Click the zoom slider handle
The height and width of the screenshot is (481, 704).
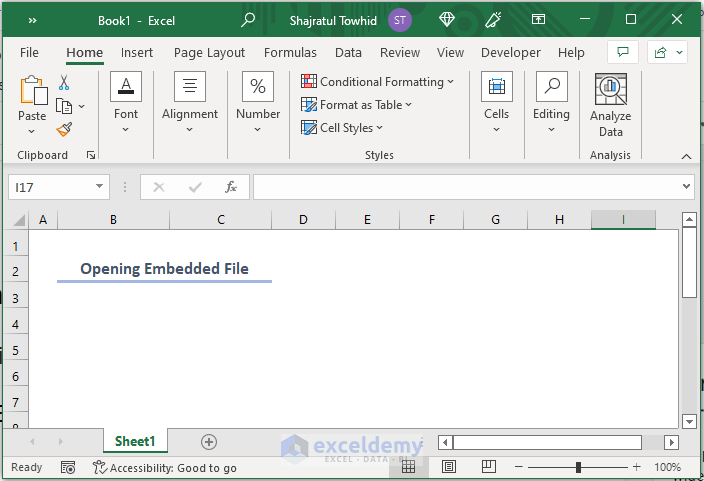[578, 468]
